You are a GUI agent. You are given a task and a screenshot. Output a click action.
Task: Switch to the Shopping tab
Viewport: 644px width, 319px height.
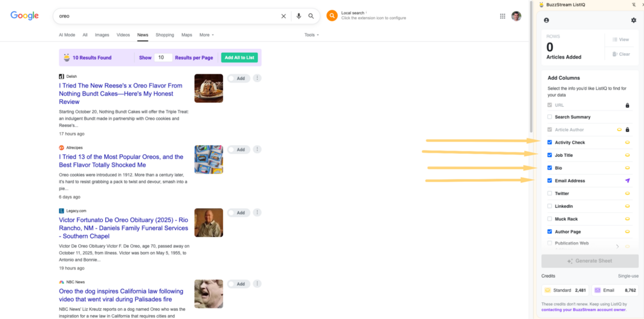[x=165, y=35]
